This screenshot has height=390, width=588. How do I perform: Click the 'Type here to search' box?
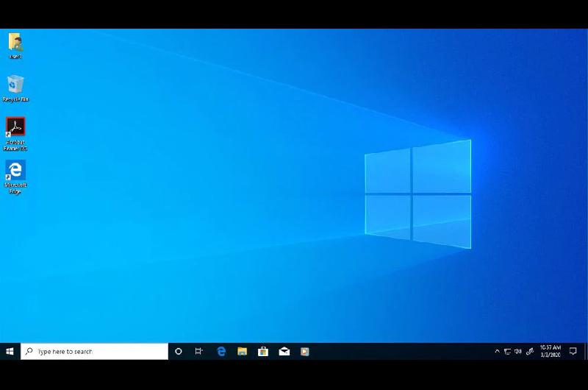click(x=95, y=351)
